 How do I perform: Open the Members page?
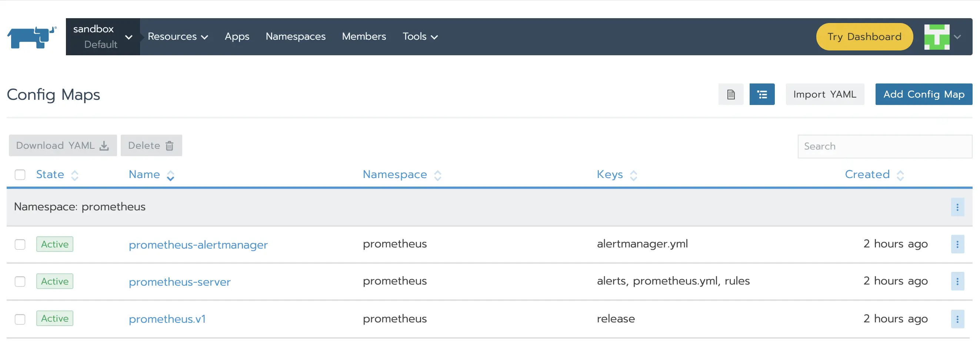pos(364,37)
